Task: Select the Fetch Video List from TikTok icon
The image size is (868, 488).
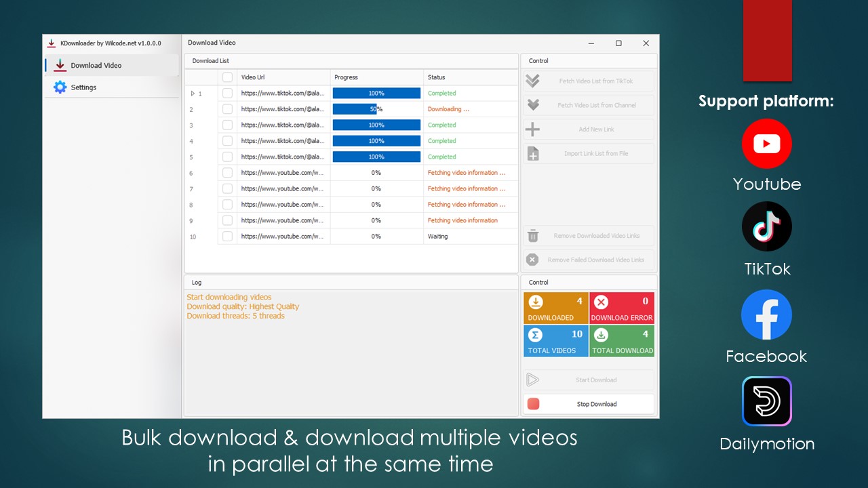Action: (533, 80)
